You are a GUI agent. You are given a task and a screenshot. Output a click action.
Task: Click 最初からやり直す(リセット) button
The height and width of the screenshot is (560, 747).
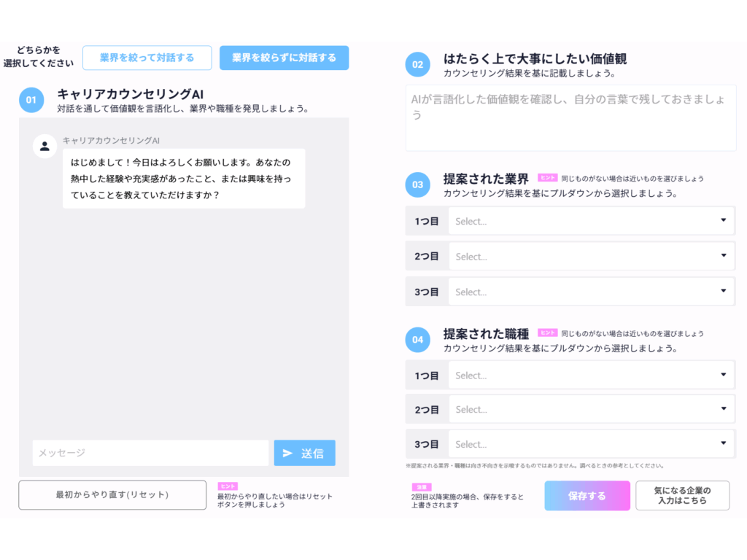pos(112,494)
